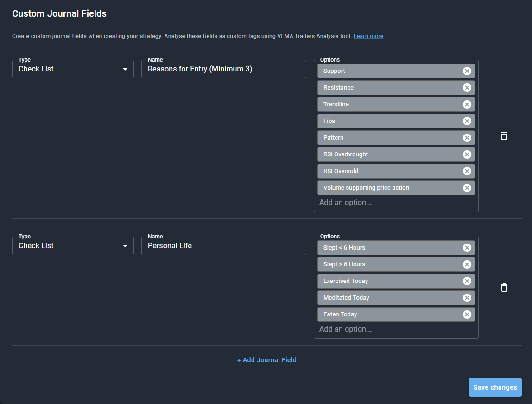Remove the RSI Oversold option chip
The width and height of the screenshot is (532, 404).
(467, 171)
